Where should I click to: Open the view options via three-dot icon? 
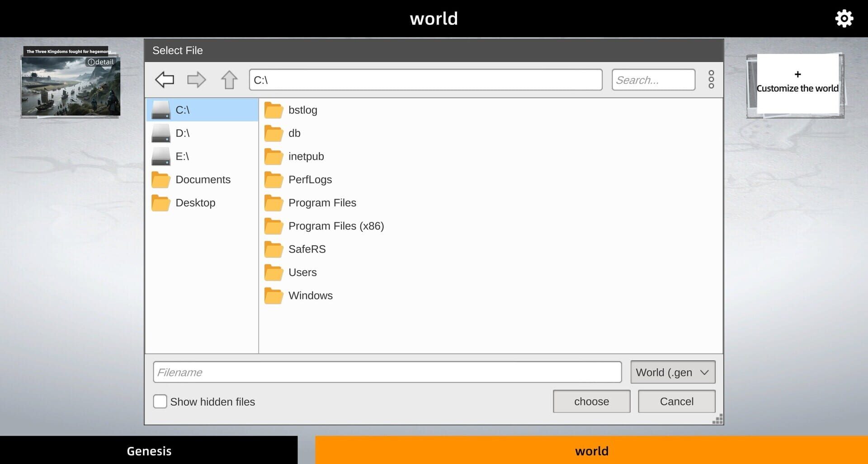point(711,80)
